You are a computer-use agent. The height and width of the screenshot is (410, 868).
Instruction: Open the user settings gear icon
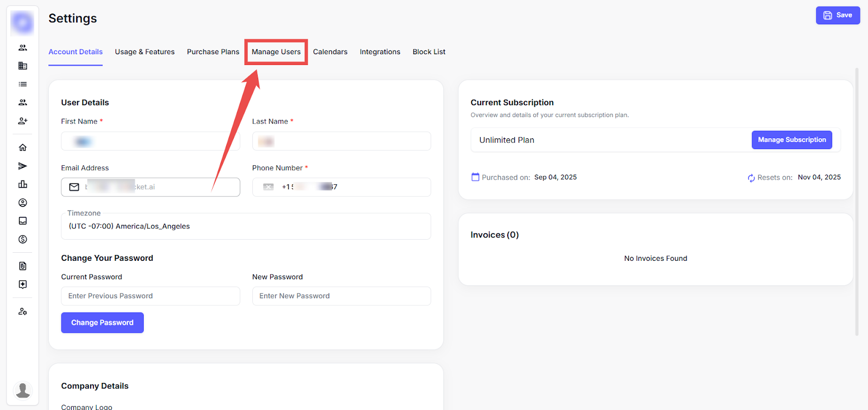pyautogui.click(x=23, y=311)
